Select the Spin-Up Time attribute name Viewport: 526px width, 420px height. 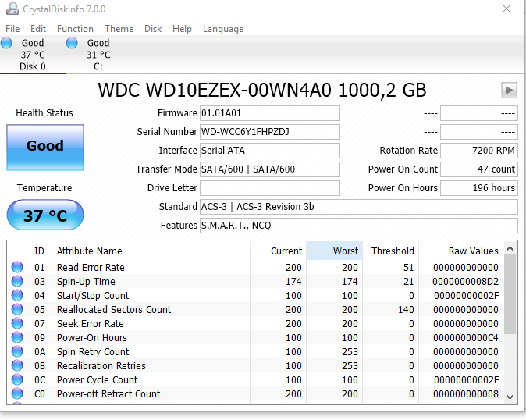point(86,282)
